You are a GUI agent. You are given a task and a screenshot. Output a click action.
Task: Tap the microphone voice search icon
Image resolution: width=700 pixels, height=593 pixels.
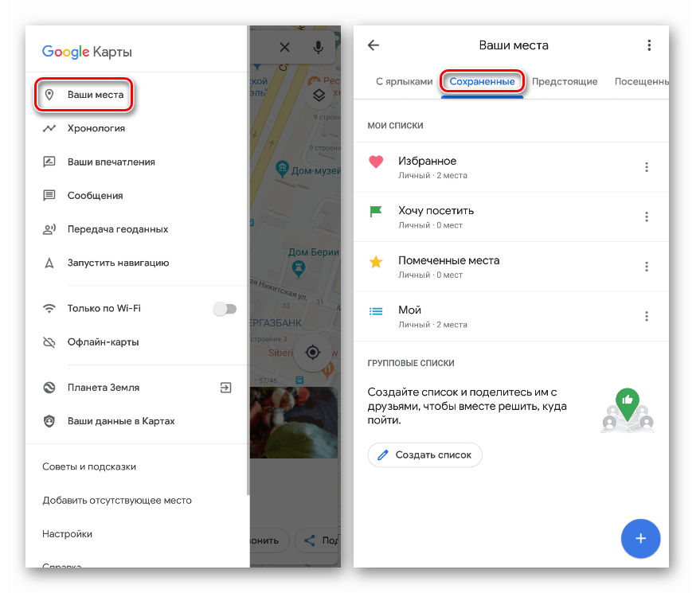pos(318,47)
